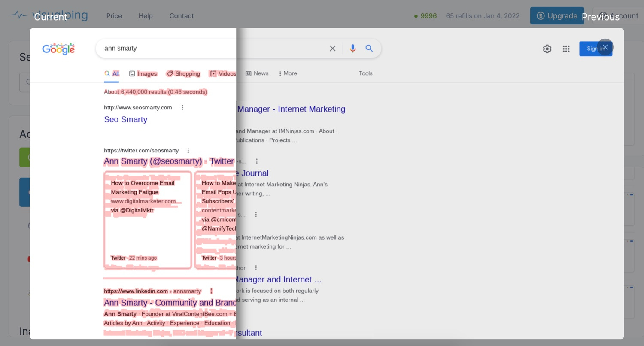This screenshot has height=346, width=644.
Task: Click the Upgrade button
Action: tap(557, 16)
